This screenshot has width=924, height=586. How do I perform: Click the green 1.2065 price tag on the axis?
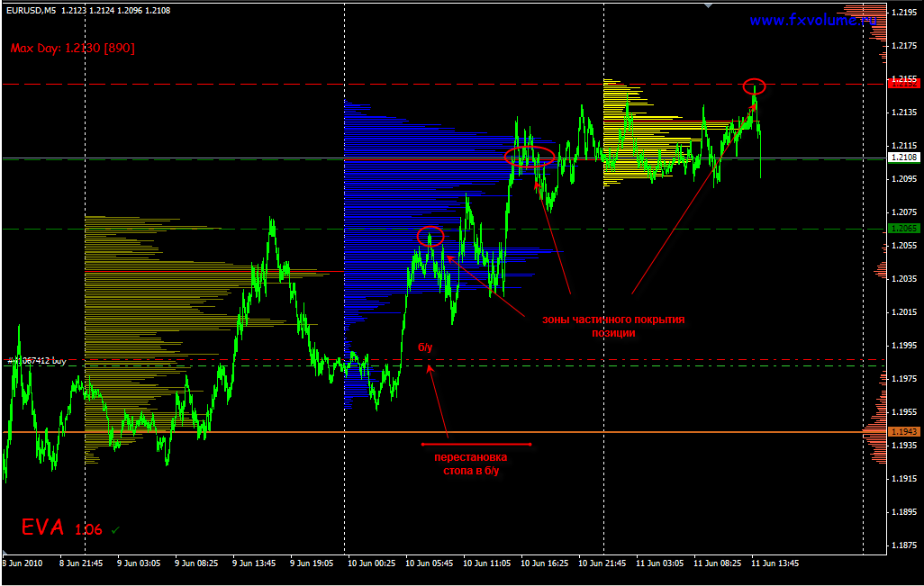[903, 229]
